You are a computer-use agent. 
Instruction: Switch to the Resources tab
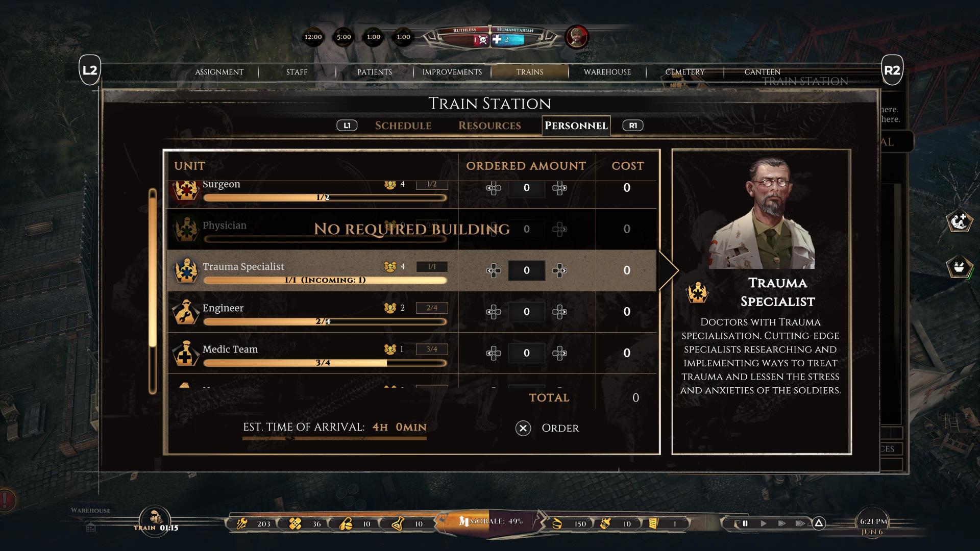[489, 126]
